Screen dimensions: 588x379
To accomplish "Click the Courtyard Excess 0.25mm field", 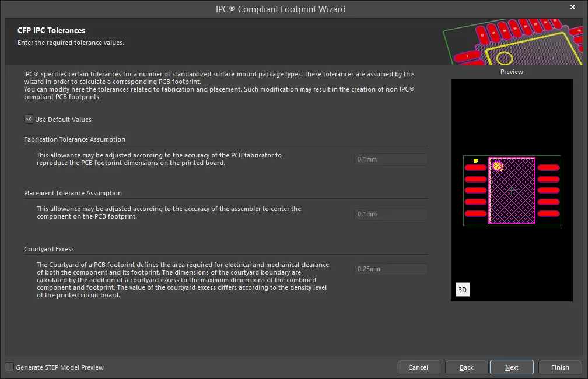I will click(391, 269).
